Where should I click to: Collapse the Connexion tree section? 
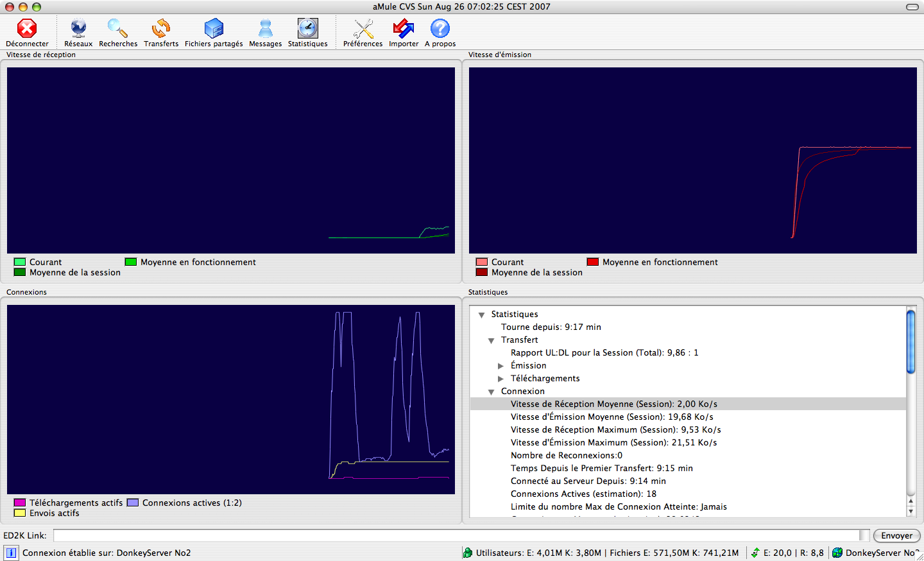[491, 392]
